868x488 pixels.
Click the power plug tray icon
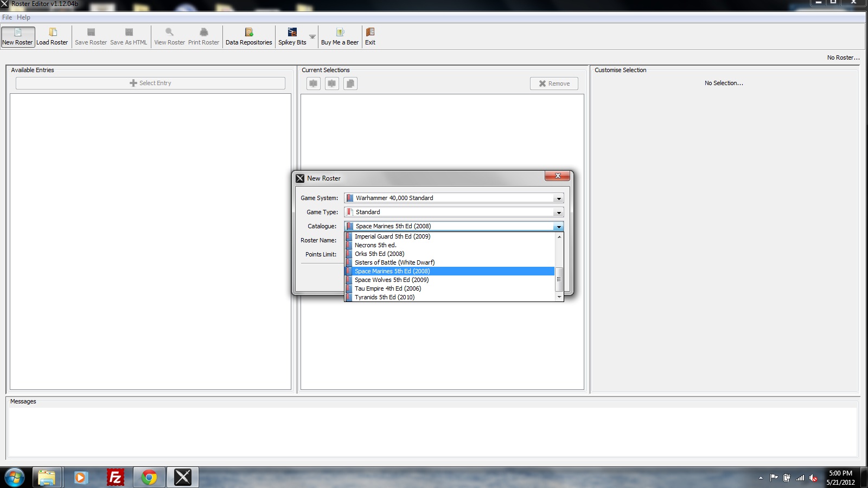point(787,478)
